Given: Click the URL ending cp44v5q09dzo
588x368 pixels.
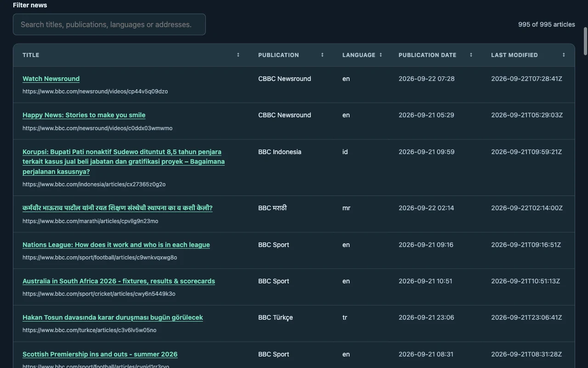Looking at the screenshot, I should (x=95, y=92).
